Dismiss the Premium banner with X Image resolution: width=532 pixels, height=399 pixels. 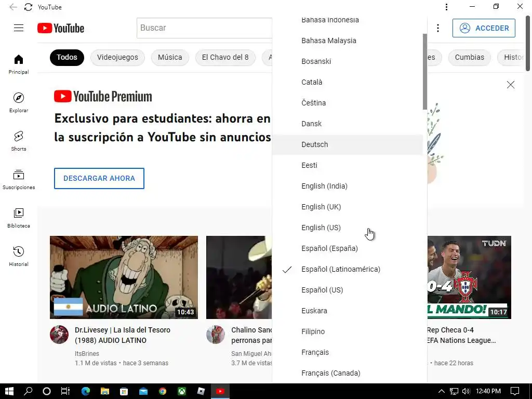[x=511, y=85]
